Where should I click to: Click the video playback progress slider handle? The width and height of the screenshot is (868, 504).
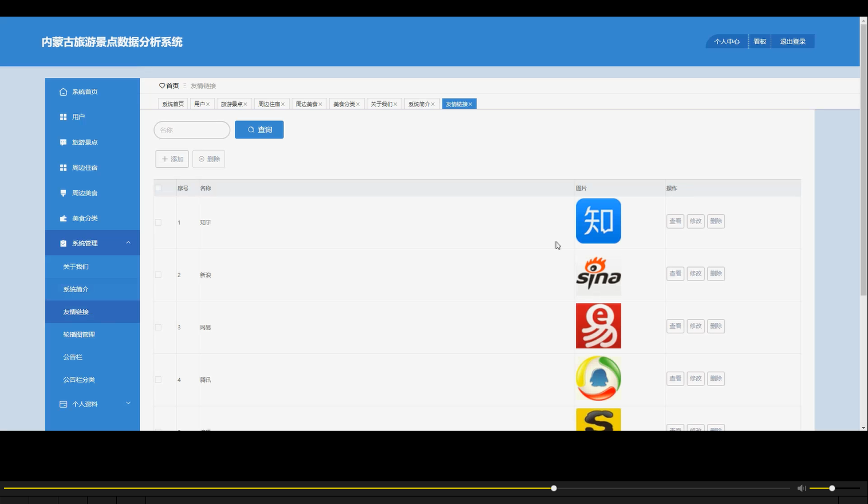[x=554, y=489]
